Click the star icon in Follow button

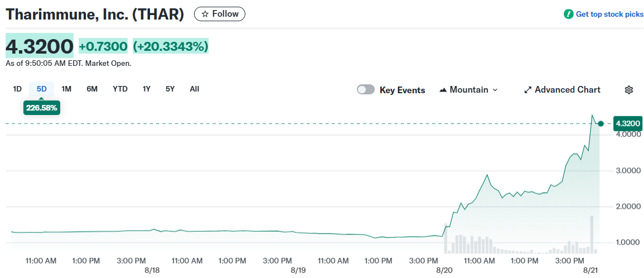(205, 14)
